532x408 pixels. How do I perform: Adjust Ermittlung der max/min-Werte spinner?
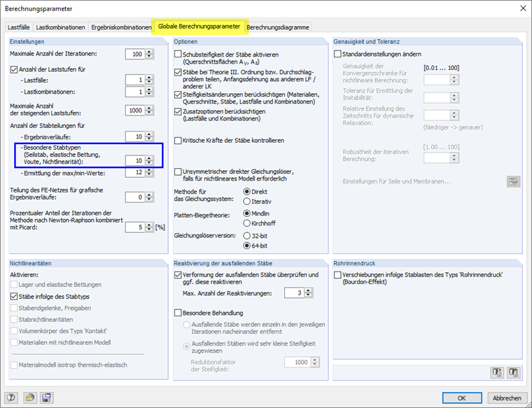149,172
